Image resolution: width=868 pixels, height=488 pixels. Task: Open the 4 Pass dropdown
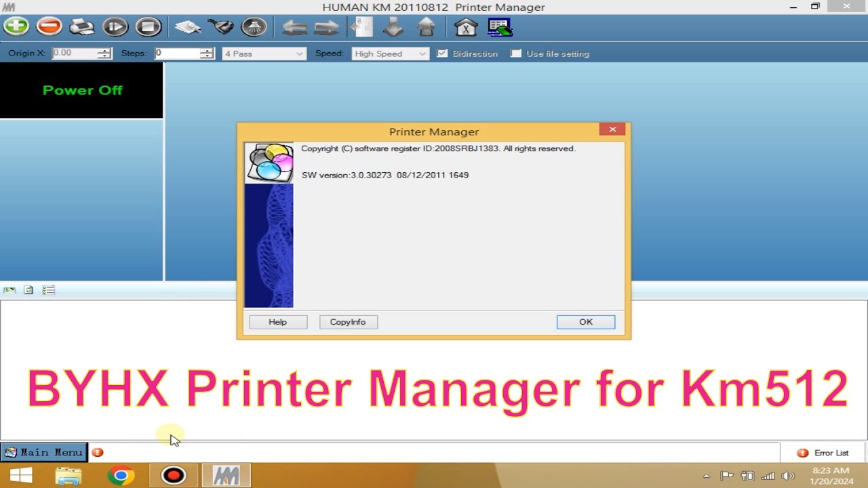coord(264,54)
